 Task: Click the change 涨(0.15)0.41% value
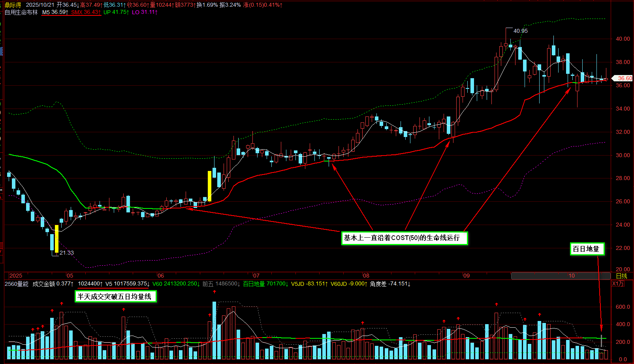tap(263, 5)
